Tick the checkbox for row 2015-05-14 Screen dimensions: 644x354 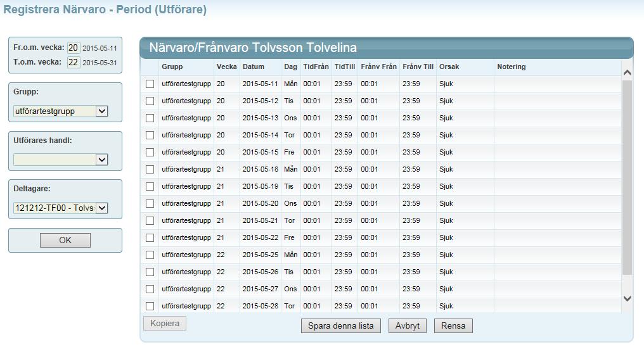(150, 136)
